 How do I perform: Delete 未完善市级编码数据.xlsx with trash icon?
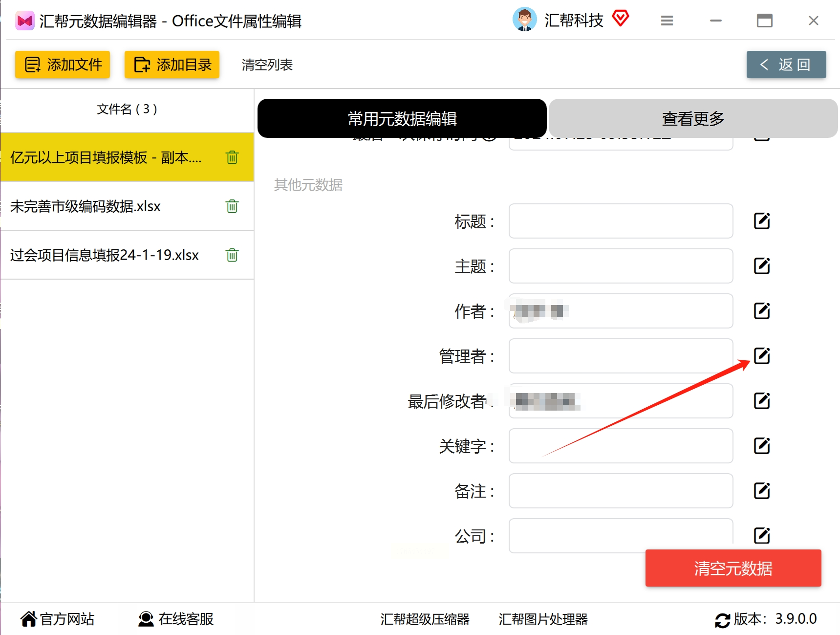click(x=232, y=206)
